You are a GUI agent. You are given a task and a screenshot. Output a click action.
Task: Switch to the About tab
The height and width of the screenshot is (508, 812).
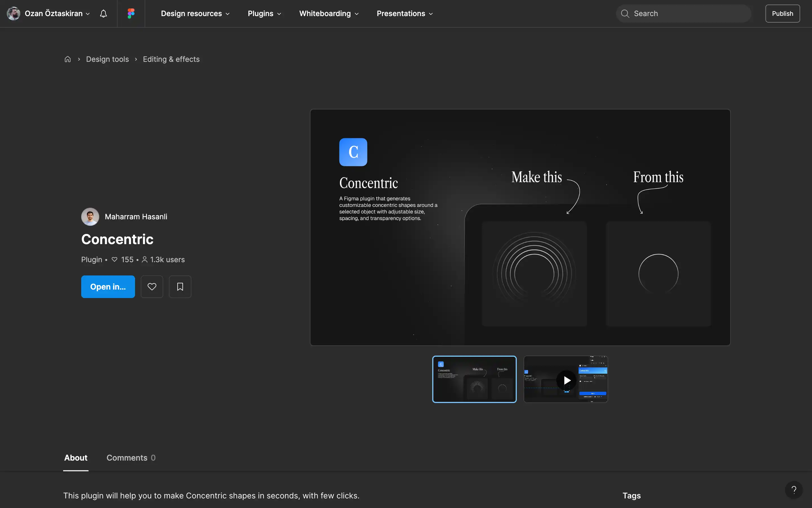tap(76, 458)
